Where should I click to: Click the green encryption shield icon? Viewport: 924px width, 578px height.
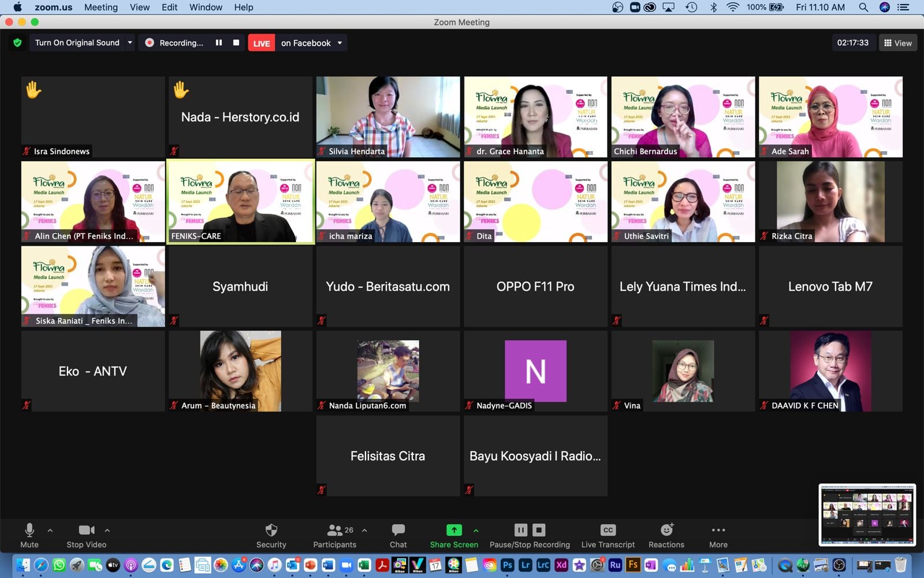pyautogui.click(x=17, y=43)
